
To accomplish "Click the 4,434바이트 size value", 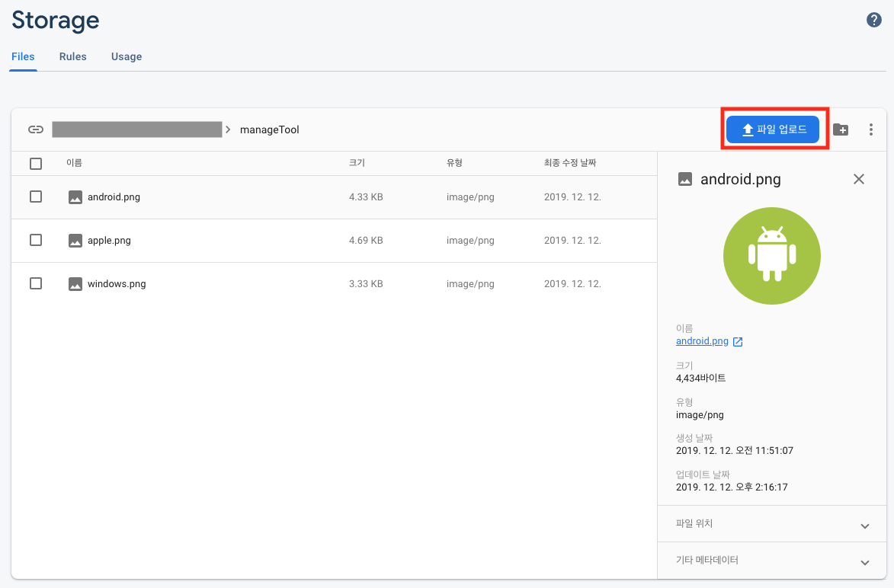I will coord(700,379).
